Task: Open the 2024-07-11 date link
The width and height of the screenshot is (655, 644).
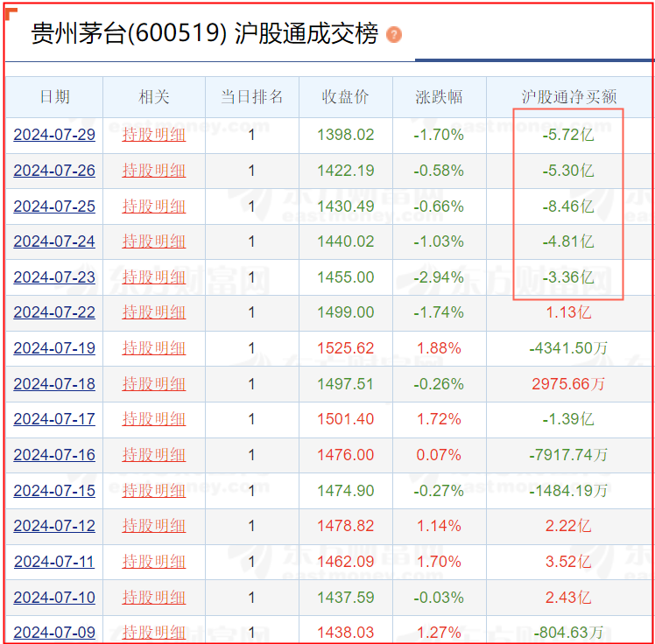Action: tap(54, 562)
